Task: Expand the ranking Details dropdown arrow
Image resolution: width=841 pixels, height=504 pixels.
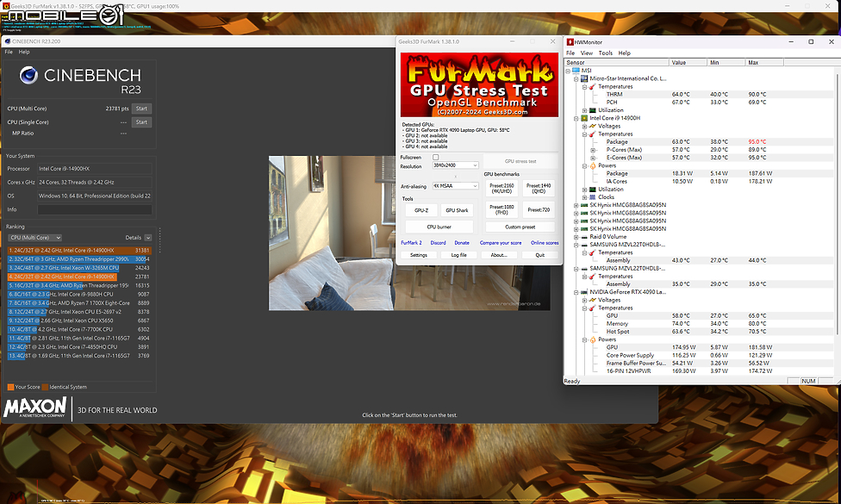Action: (x=148, y=238)
